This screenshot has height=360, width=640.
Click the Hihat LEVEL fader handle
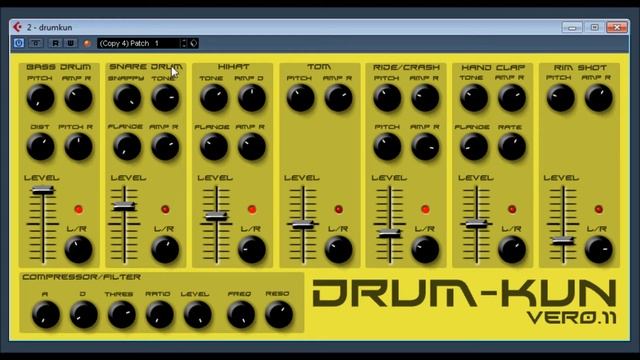click(x=216, y=217)
